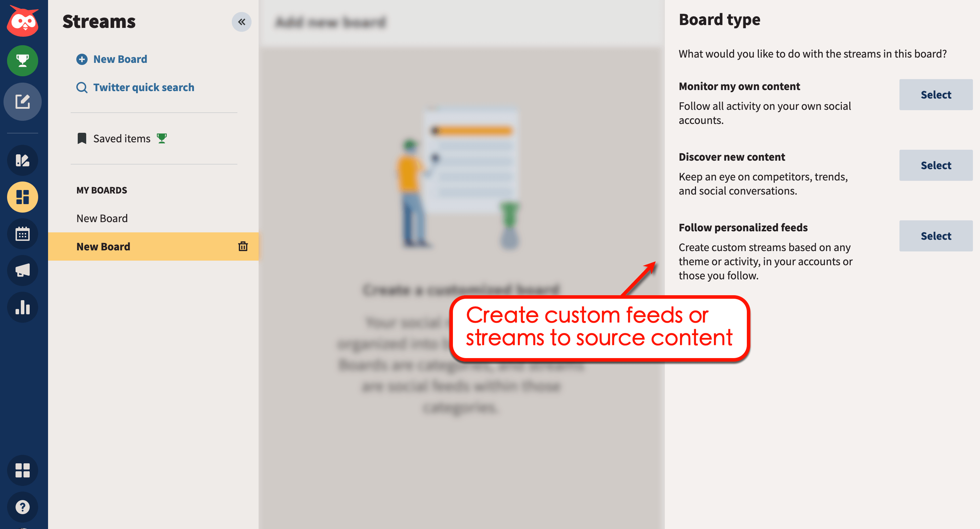The image size is (980, 529).
Task: Open the first New Board under My Boards
Action: point(102,218)
